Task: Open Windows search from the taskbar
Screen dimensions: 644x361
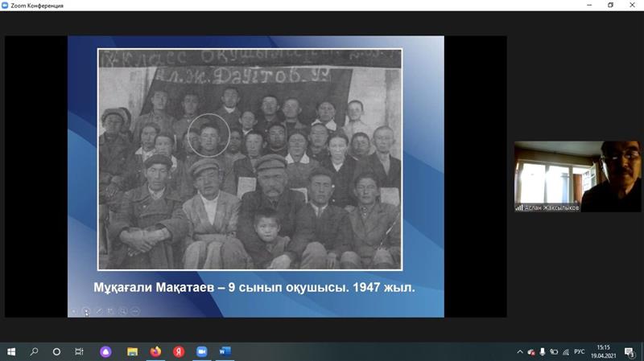Action: click(34, 351)
